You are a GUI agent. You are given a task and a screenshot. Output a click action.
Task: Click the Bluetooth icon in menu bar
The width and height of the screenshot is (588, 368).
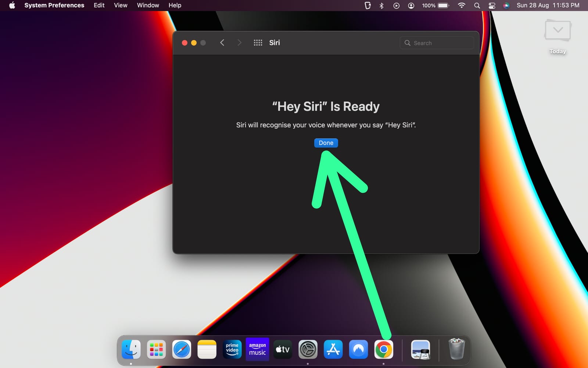click(x=381, y=6)
